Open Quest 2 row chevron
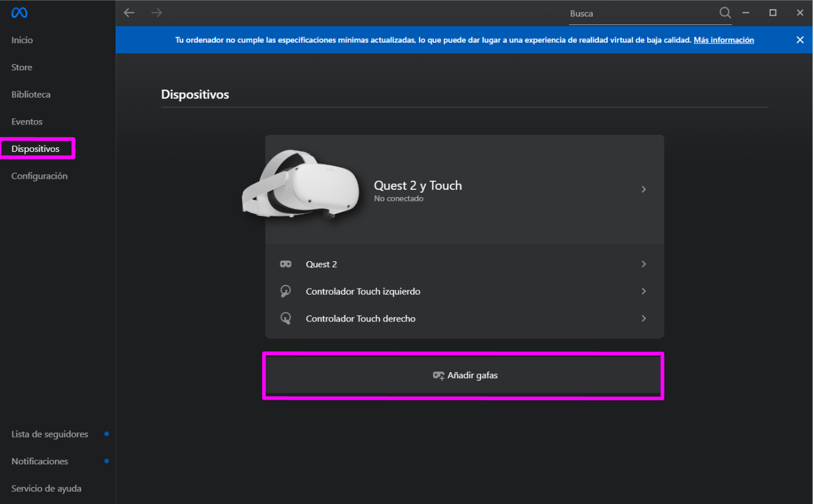814x504 pixels. (x=644, y=264)
